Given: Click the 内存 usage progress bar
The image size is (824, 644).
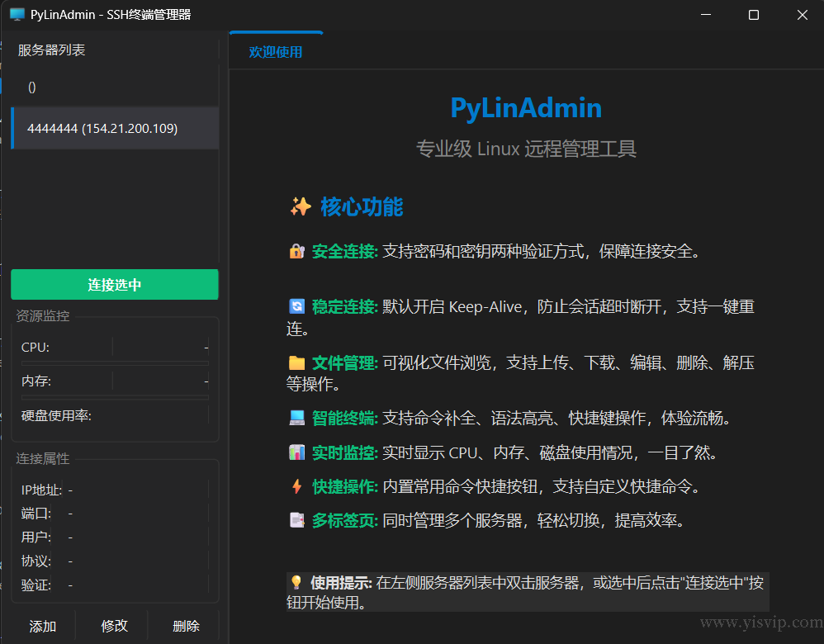Looking at the screenshot, I should tap(115, 397).
